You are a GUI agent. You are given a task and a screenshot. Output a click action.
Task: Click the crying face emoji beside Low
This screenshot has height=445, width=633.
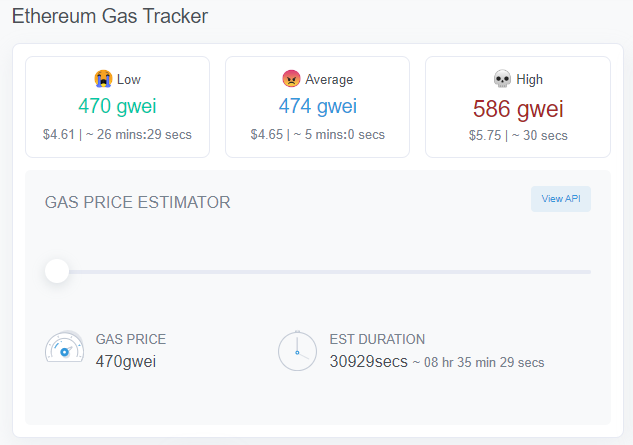tap(103, 78)
